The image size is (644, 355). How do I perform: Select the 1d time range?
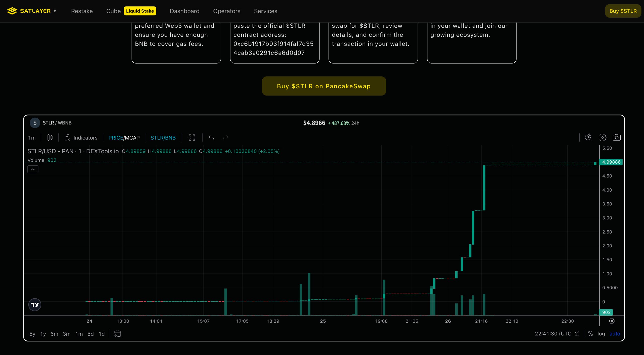point(101,334)
